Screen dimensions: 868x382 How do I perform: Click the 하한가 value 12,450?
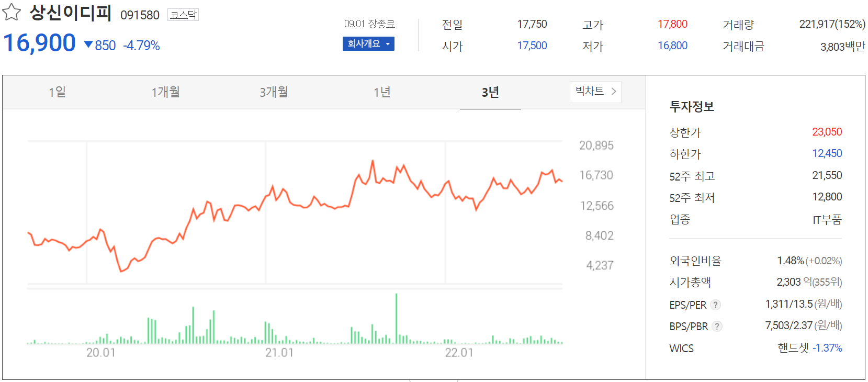click(x=827, y=153)
